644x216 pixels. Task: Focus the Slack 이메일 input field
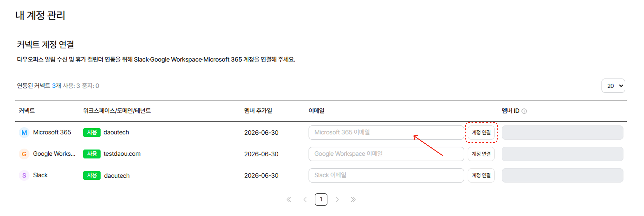386,175
